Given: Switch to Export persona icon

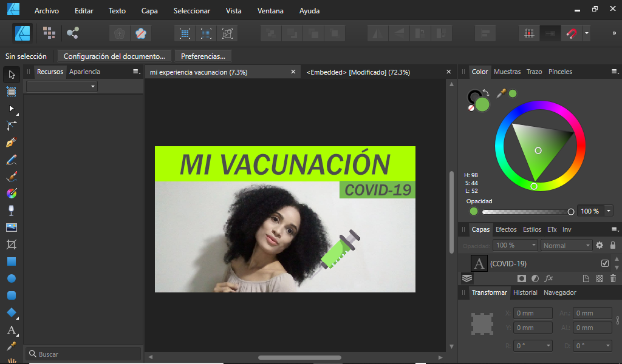Looking at the screenshot, I should point(73,33).
